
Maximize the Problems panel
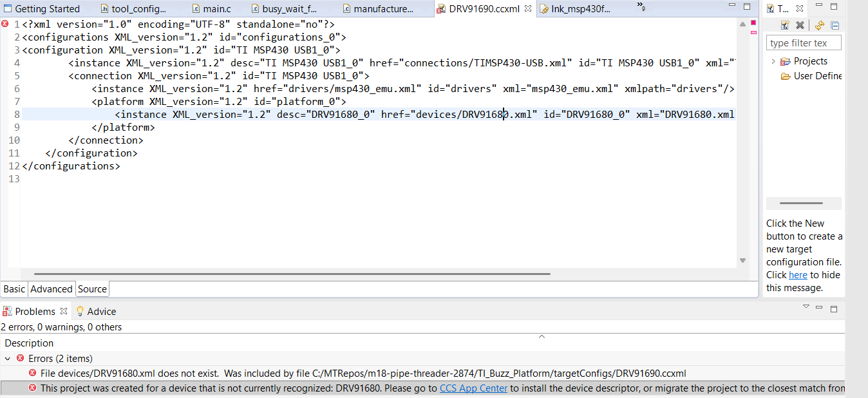[x=834, y=308]
